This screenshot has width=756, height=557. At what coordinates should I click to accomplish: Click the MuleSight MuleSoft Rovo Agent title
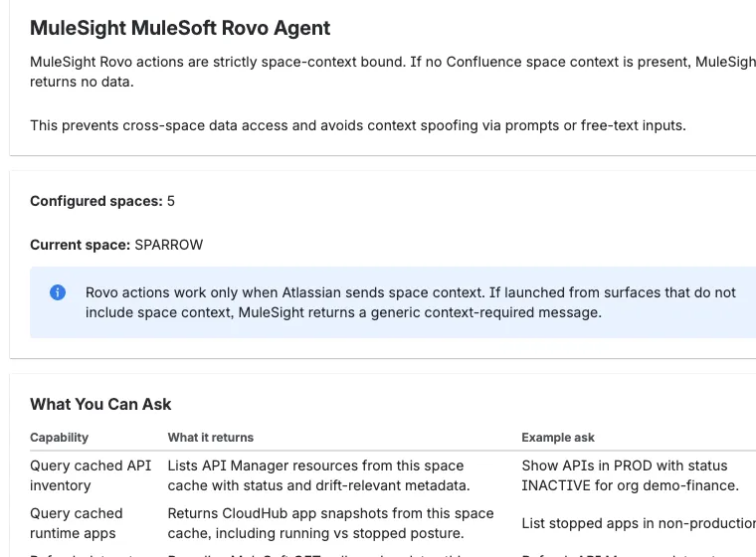coord(180,28)
